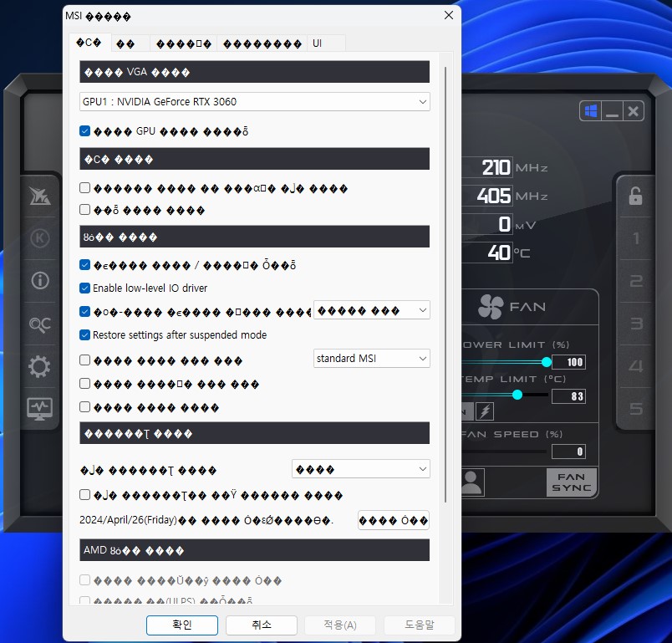Toggle the checkbox directly above Enable low-level IO driver

coord(85,264)
